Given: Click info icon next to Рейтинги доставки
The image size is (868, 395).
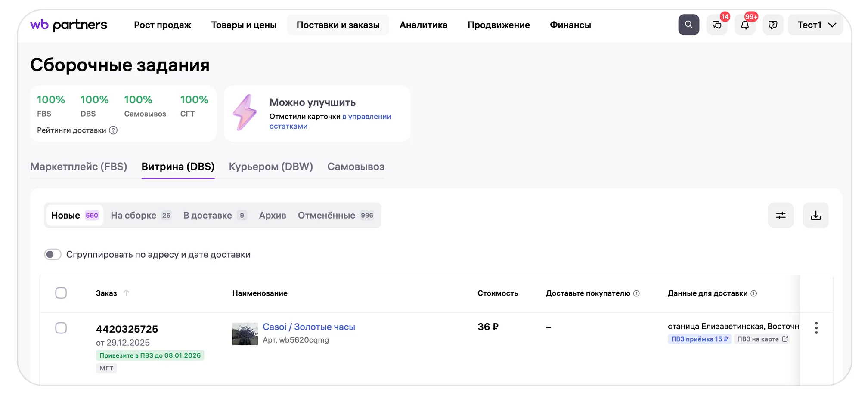Looking at the screenshot, I should (x=113, y=130).
